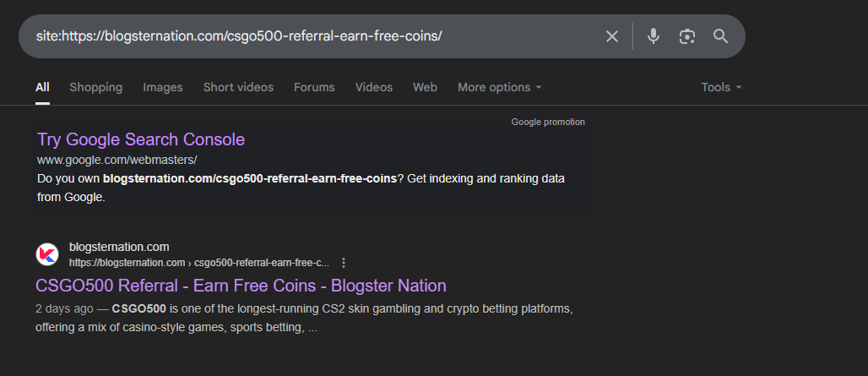Switch to the Forums tab
The width and height of the screenshot is (868, 376).
(314, 88)
